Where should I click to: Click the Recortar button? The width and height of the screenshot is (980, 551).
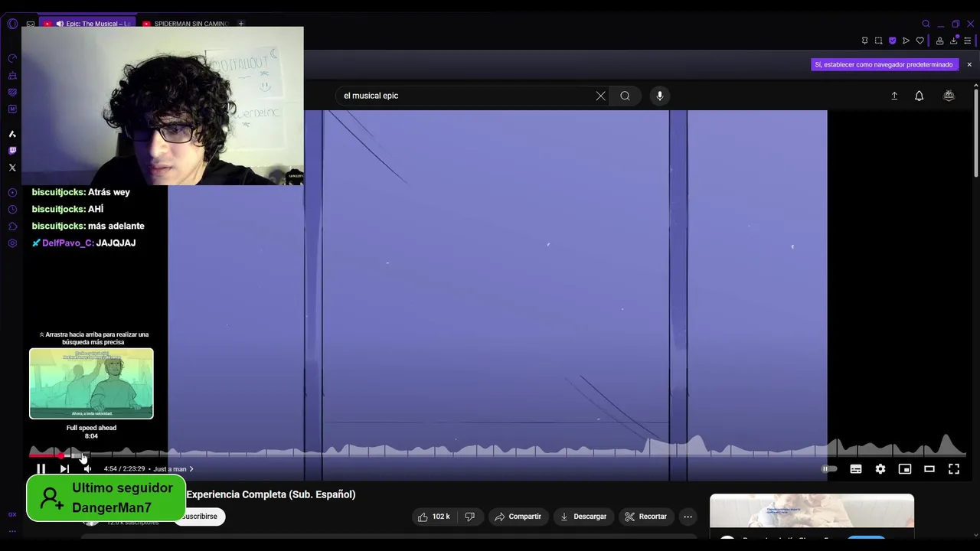[645, 517]
